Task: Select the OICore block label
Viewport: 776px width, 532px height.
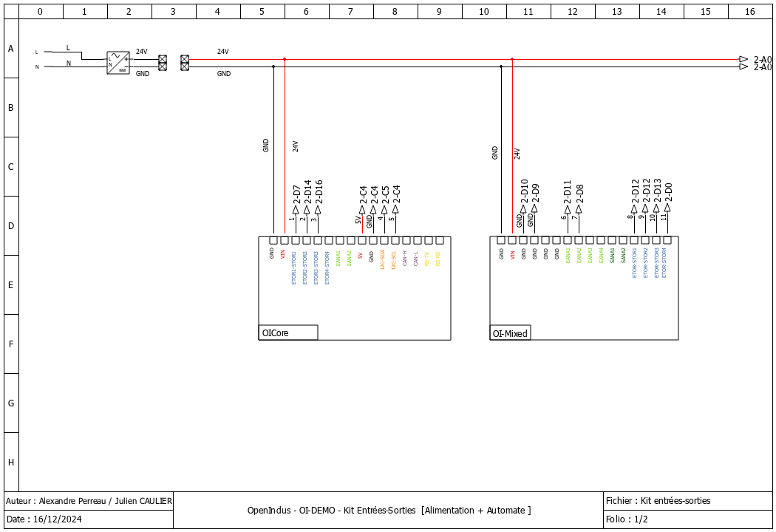Action: [x=275, y=332]
